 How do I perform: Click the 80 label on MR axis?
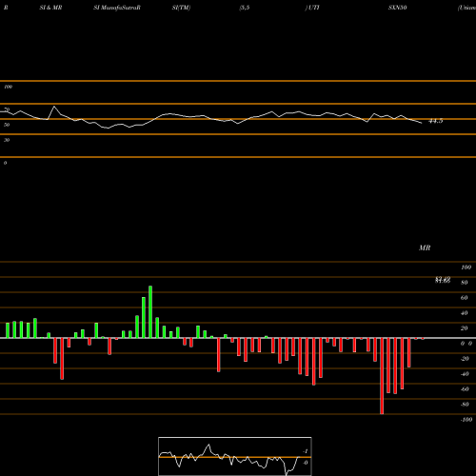point(465,283)
